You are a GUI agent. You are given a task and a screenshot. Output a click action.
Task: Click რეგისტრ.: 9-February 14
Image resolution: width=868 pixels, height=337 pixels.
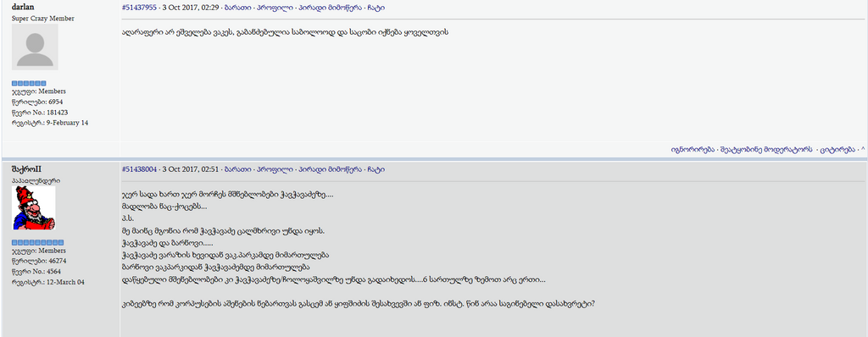(50, 123)
